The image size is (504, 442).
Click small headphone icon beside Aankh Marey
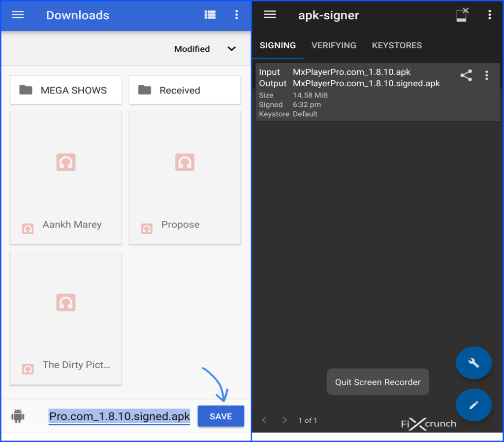28,229
